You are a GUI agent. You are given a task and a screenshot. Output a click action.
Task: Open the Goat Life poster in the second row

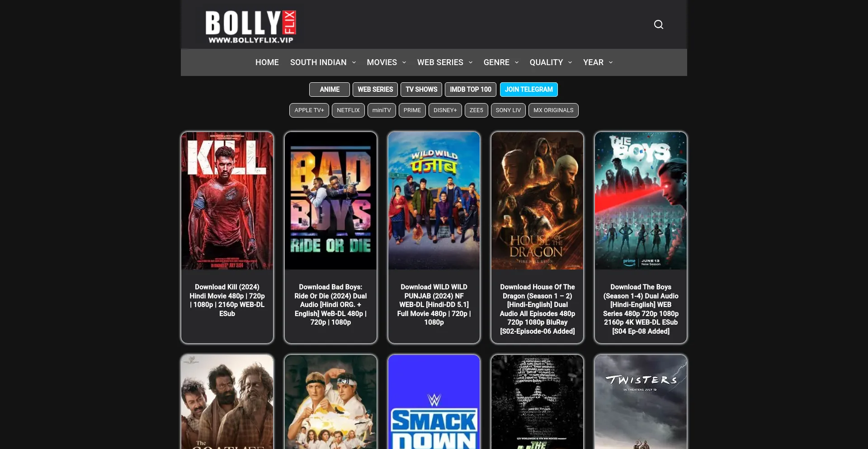[227, 402]
